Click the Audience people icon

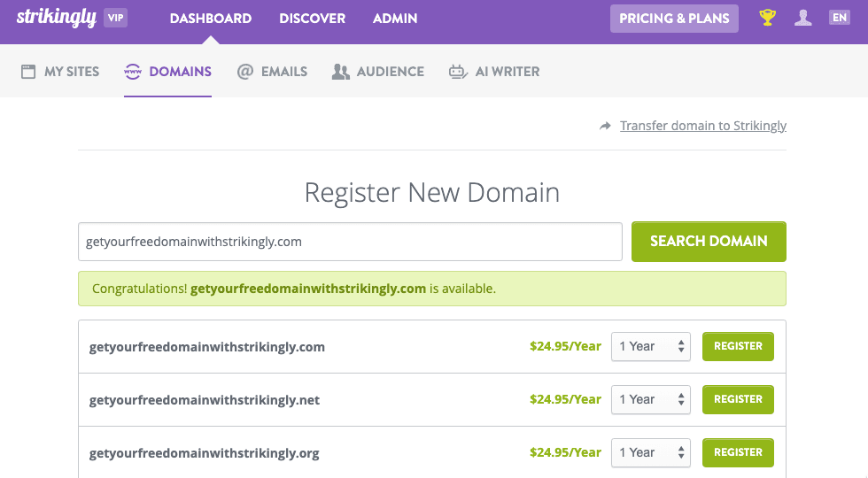pos(341,72)
